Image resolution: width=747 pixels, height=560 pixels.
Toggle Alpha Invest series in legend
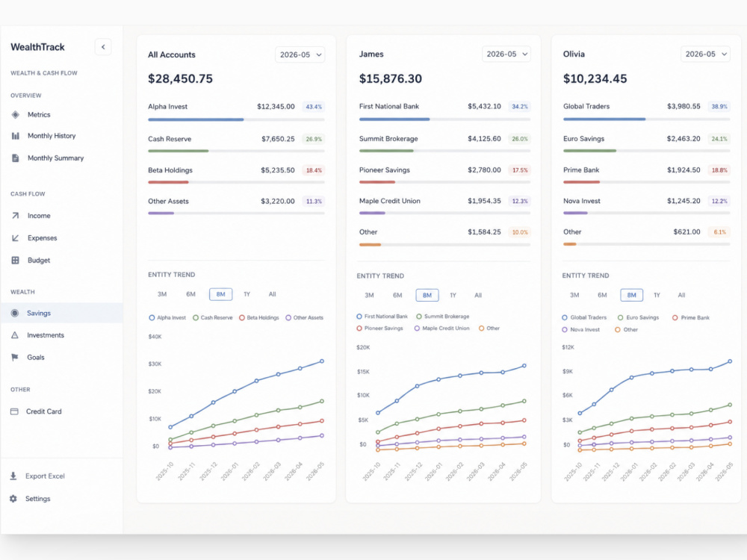[167, 317]
